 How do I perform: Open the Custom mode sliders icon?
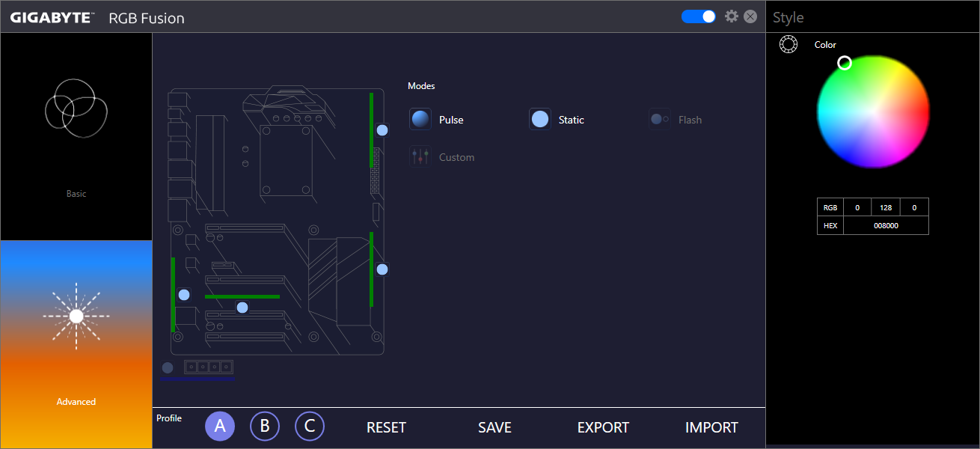pos(420,156)
